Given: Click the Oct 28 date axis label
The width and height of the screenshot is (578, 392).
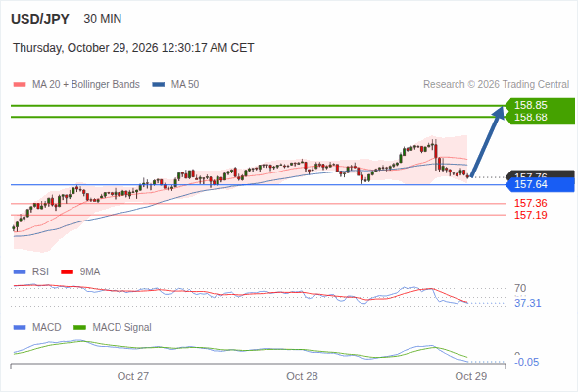Looking at the screenshot, I should [x=302, y=376].
